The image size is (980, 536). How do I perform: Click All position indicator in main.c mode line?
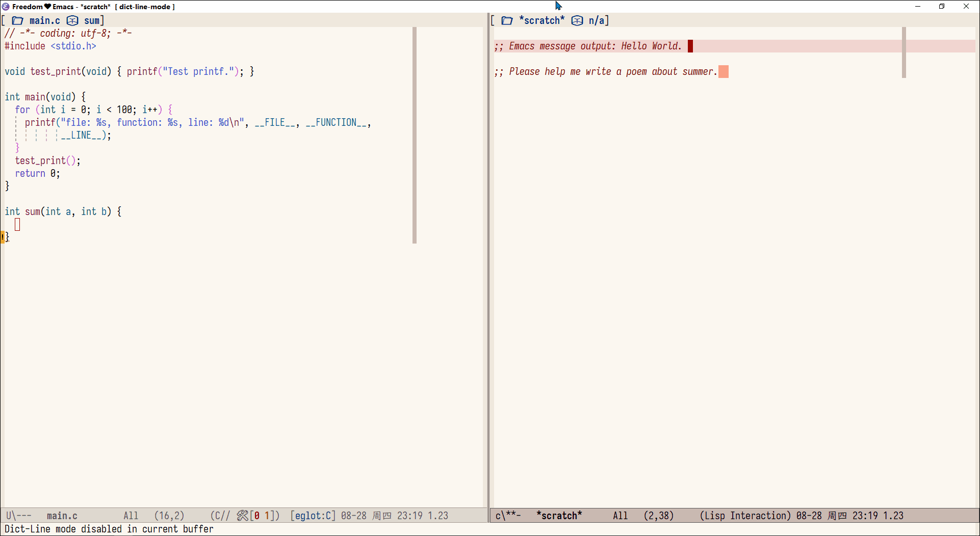point(131,516)
